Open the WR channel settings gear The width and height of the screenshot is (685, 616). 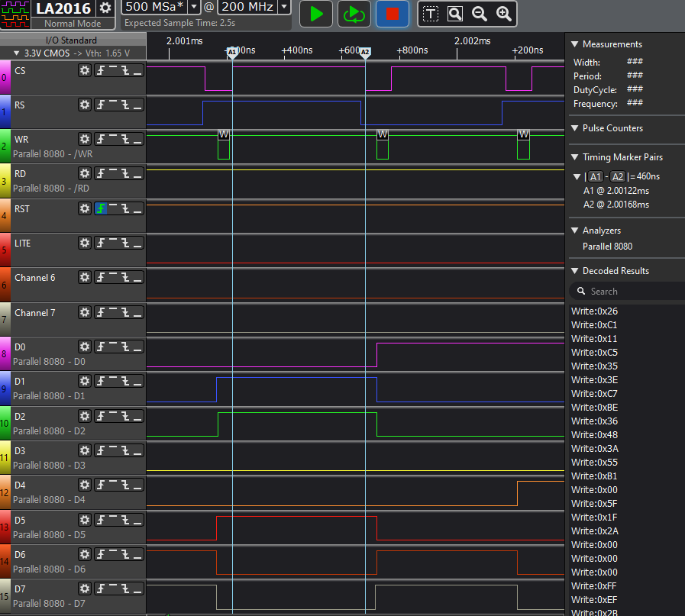pyautogui.click(x=84, y=139)
